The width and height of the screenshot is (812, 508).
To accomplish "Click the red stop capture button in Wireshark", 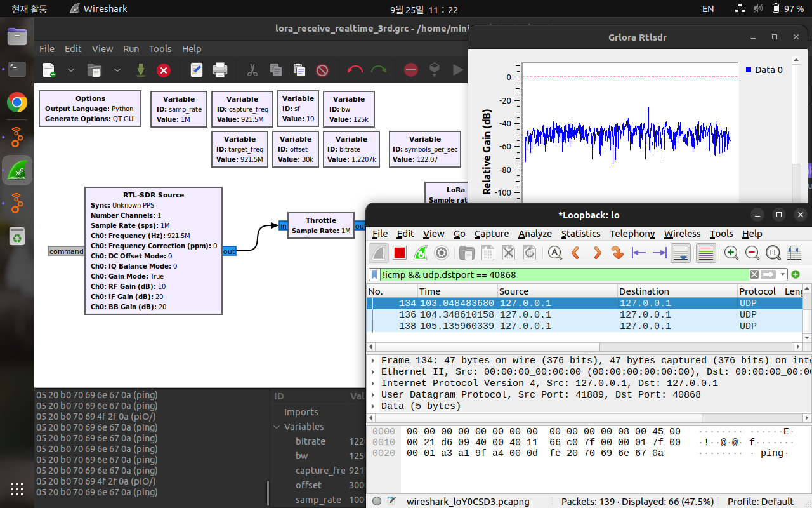I will [400, 253].
